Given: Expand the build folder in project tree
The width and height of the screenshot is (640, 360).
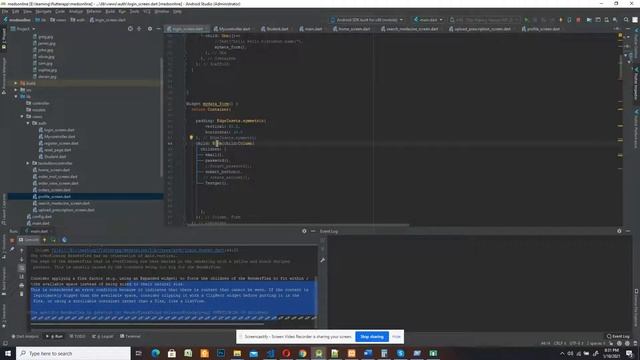Looking at the screenshot, I should 16,83.
